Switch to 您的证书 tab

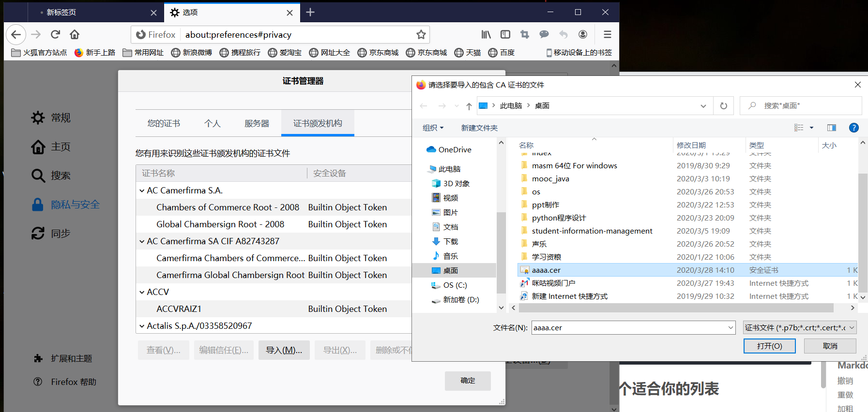tap(164, 123)
